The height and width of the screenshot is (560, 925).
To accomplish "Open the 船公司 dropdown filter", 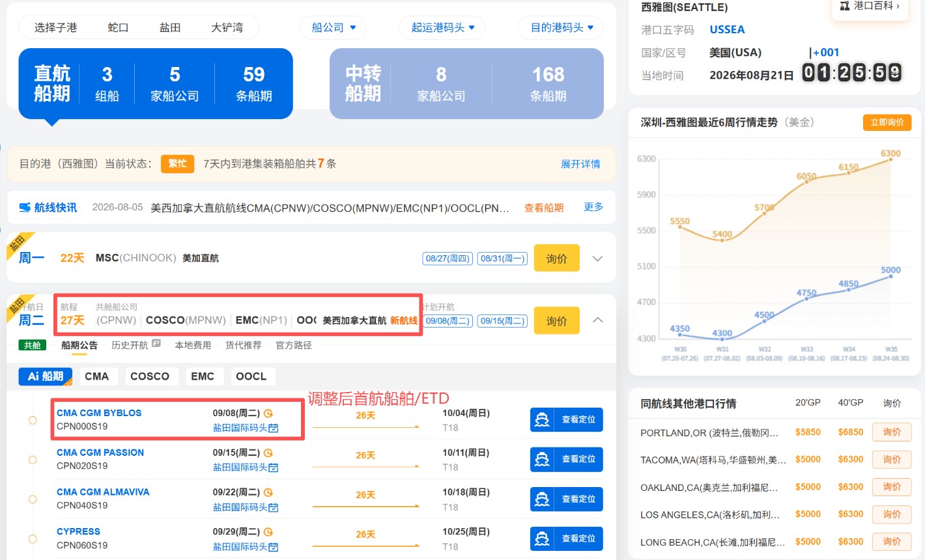I will click(334, 27).
